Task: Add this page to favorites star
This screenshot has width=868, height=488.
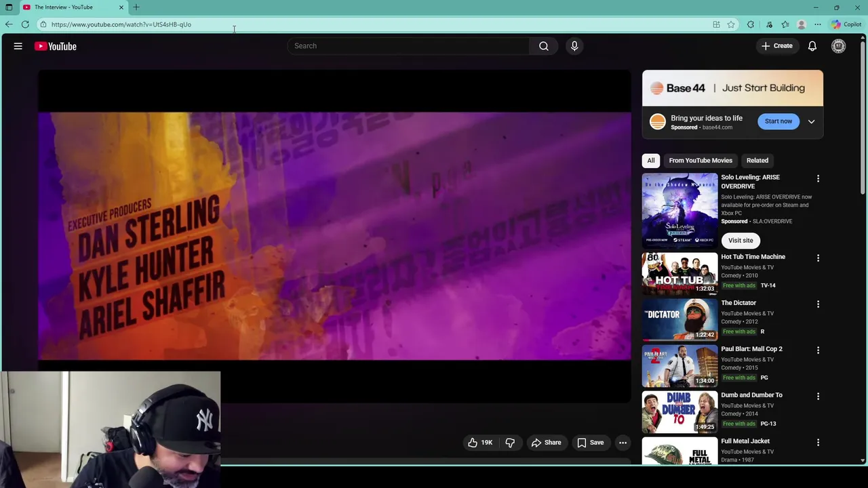Action: tap(731, 24)
